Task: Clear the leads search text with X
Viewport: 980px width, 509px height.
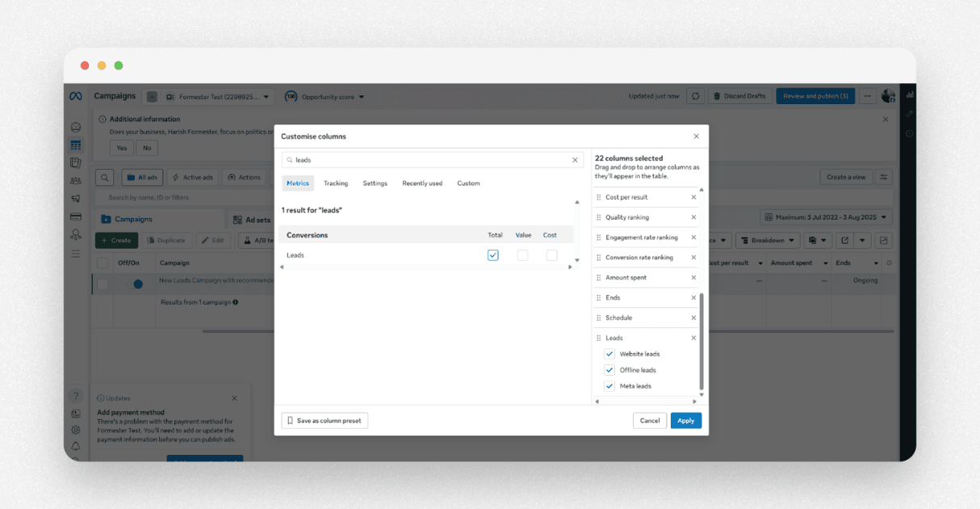Action: click(576, 160)
